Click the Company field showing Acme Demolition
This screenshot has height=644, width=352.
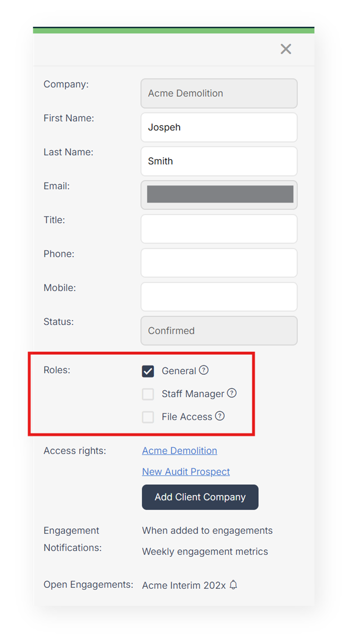coord(219,93)
